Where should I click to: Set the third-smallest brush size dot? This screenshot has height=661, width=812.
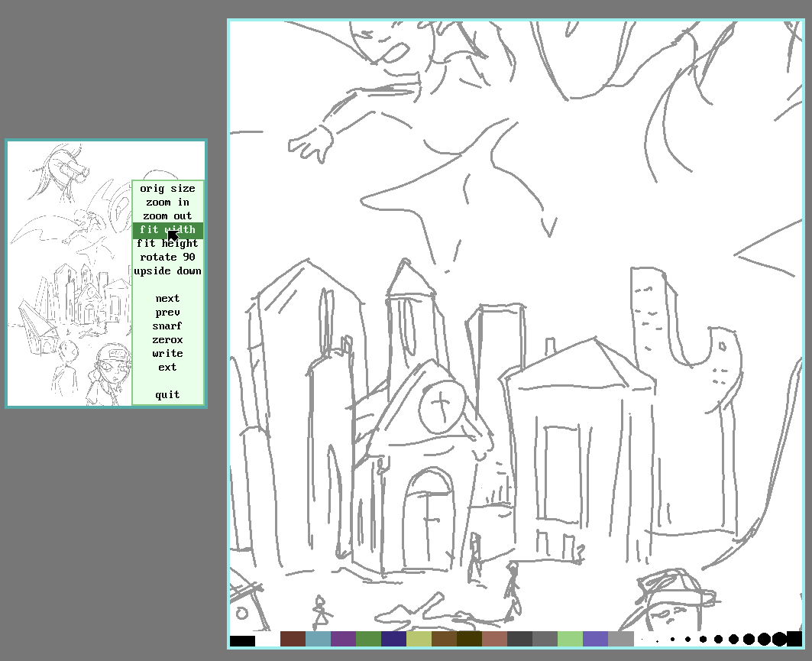[x=673, y=640]
